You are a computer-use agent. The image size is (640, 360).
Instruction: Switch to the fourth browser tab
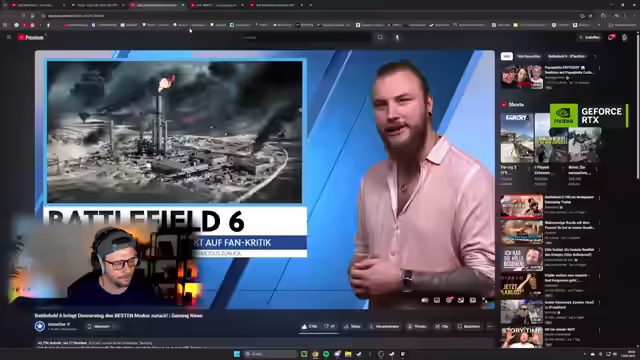[216, 5]
